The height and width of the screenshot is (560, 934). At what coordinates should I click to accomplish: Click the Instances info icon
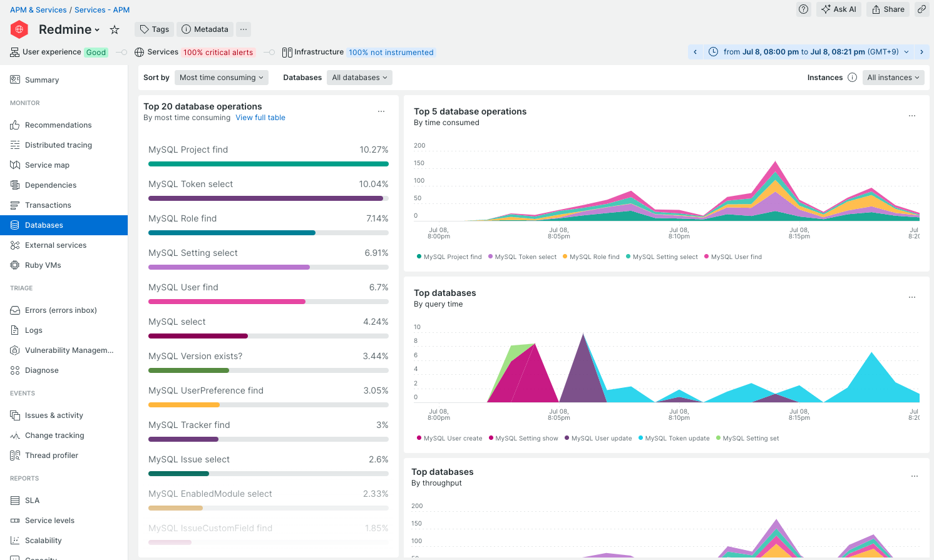pyautogui.click(x=852, y=78)
